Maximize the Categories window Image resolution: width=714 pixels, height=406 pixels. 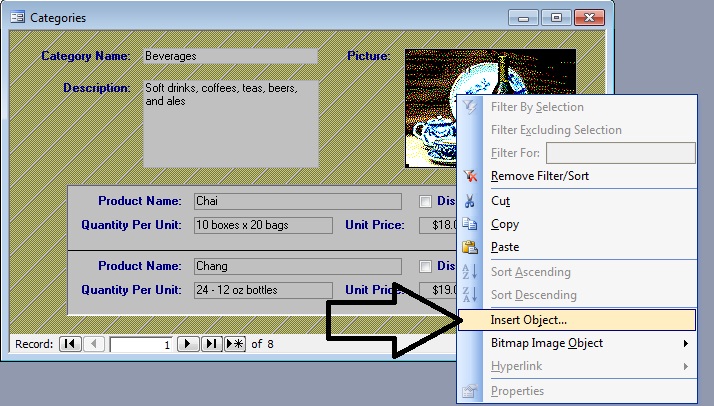pyautogui.click(x=556, y=18)
